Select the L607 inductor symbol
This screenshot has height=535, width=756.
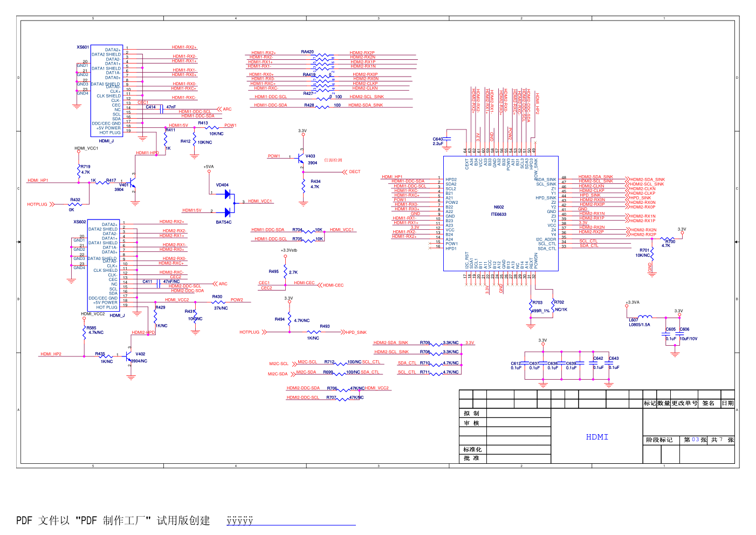click(645, 317)
